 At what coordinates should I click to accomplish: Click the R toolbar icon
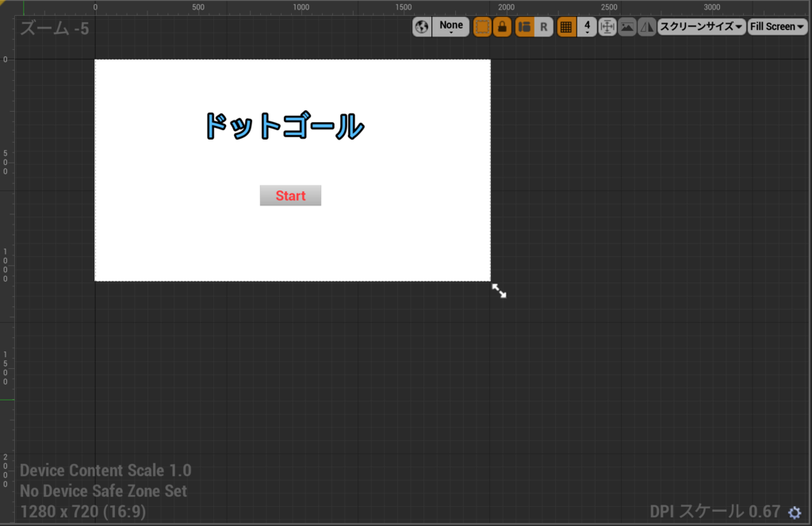tap(543, 26)
